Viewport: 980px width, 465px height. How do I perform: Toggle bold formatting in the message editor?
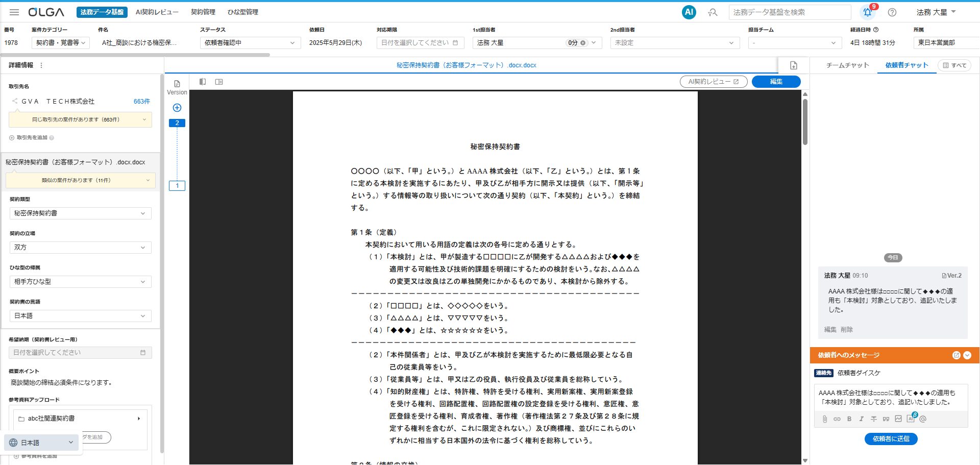click(849, 419)
